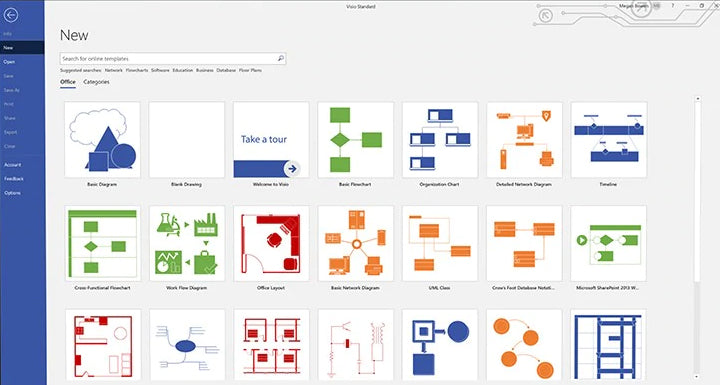Click the Flowcharts suggested search link

click(x=137, y=70)
